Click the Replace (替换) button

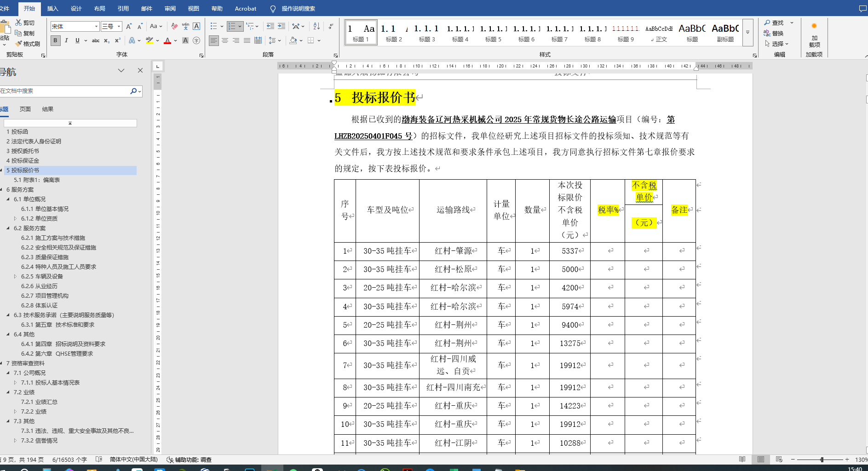pyautogui.click(x=774, y=33)
